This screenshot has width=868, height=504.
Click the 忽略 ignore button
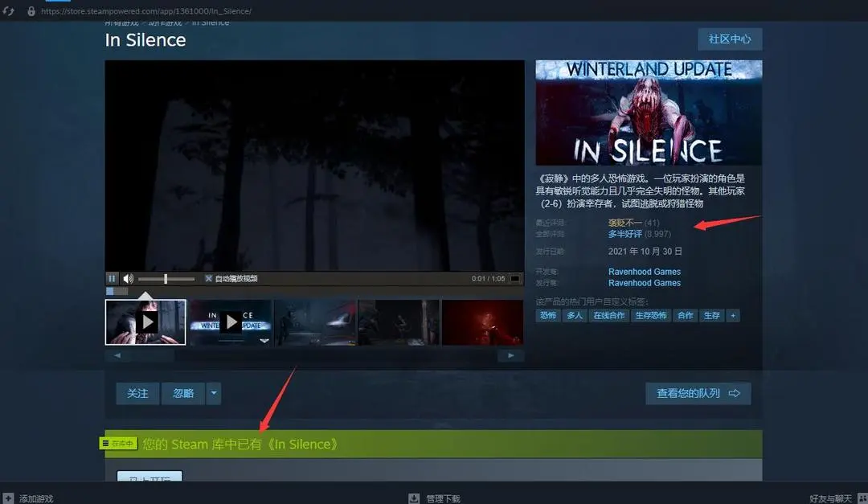pos(183,393)
